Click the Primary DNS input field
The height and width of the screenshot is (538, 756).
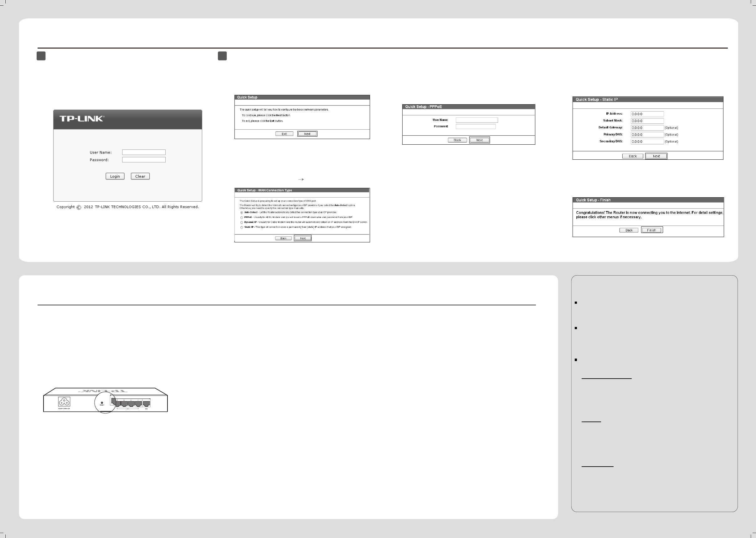[x=647, y=135]
